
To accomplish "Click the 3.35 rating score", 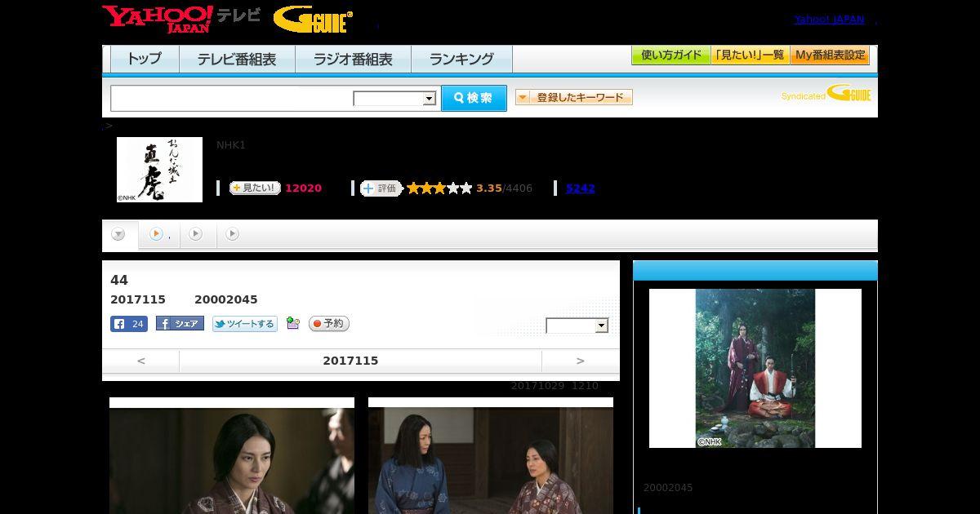I will tap(489, 188).
